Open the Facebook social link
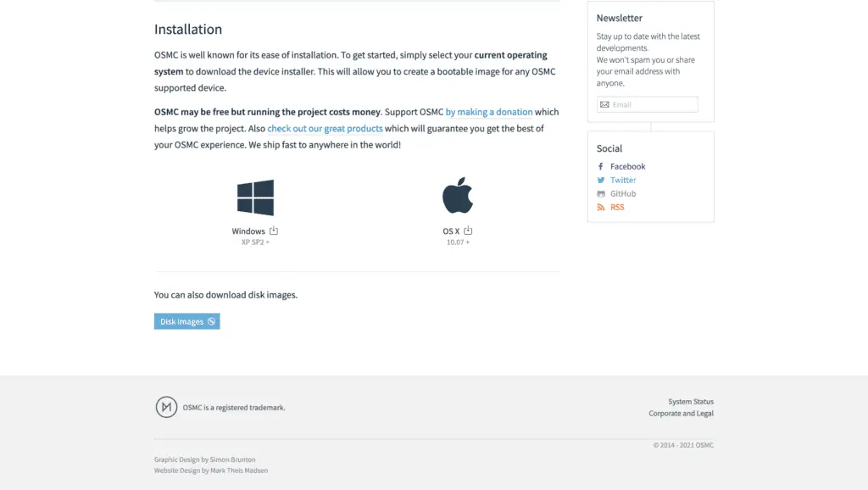 [x=628, y=166]
